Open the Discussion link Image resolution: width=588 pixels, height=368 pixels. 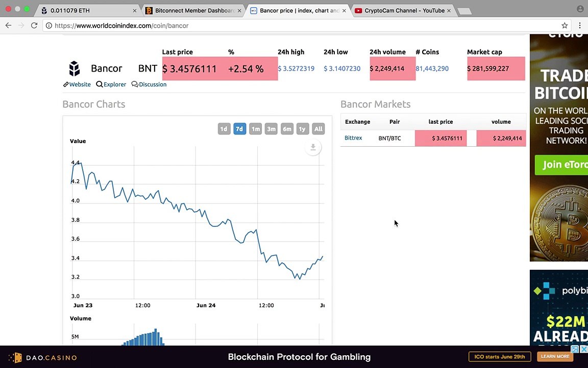tap(149, 84)
